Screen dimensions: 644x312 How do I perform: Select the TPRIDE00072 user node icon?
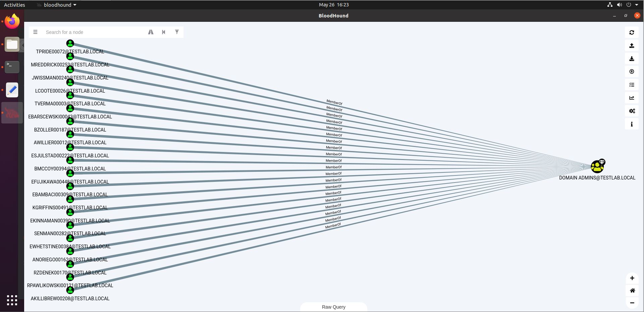pos(70,43)
